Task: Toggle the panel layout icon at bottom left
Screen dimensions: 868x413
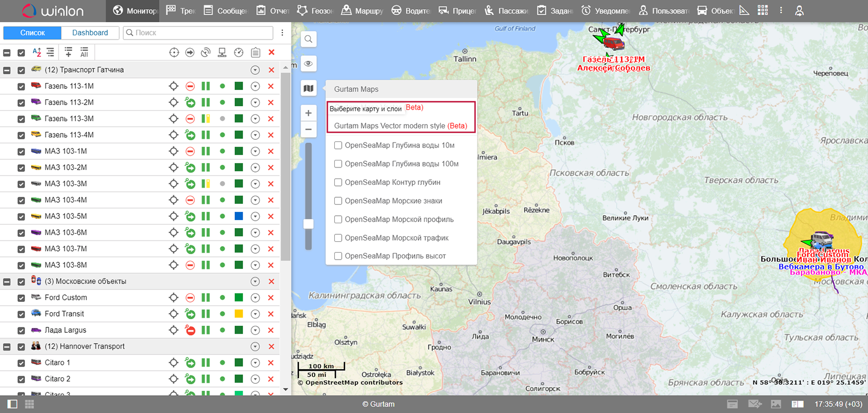Action: pos(12,404)
